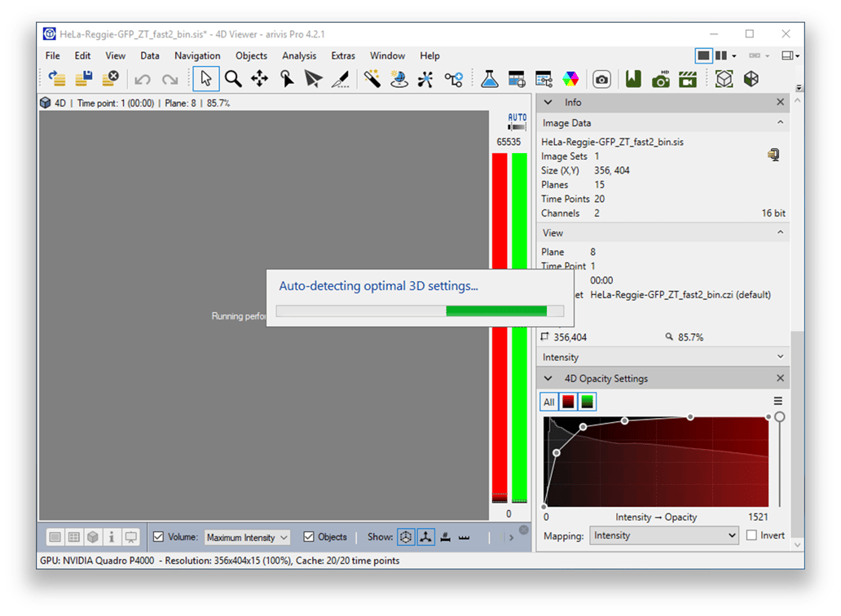The width and height of the screenshot is (841, 616).
Task: Collapse the Image Data section
Action: tap(779, 122)
